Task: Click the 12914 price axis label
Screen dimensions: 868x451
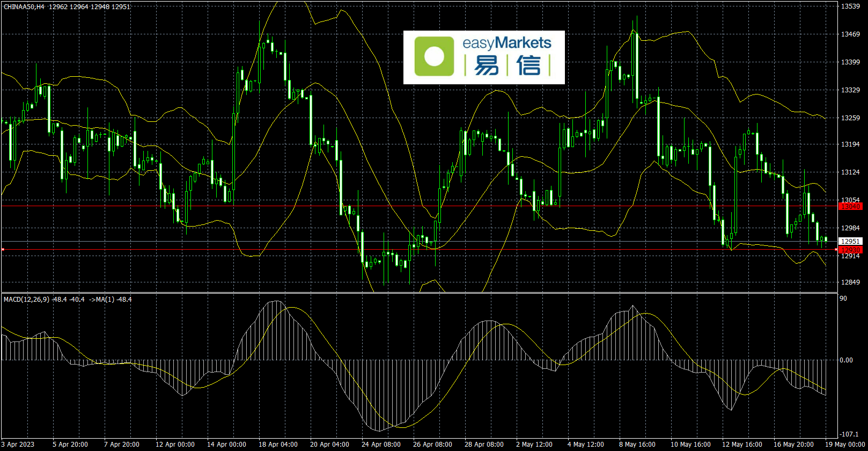Action: pos(850,256)
